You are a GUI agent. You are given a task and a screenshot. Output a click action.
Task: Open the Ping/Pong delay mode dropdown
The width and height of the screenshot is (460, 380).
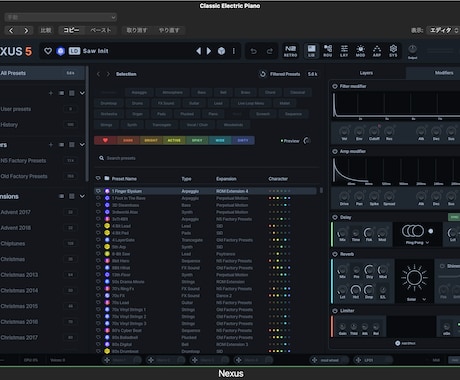point(417,243)
